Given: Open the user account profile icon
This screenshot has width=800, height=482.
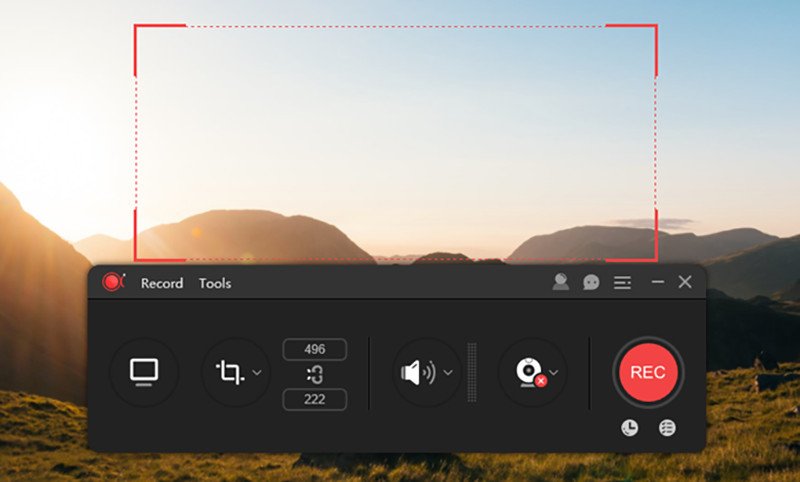Looking at the screenshot, I should [561, 283].
